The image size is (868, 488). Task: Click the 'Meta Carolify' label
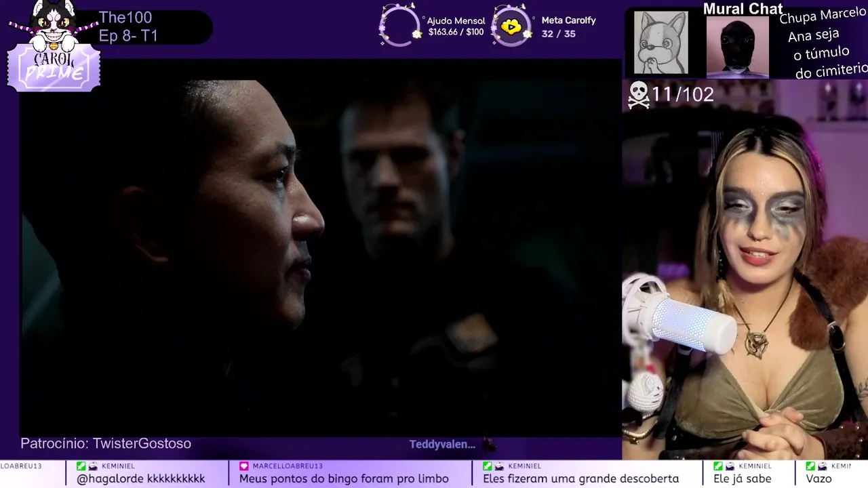click(568, 20)
